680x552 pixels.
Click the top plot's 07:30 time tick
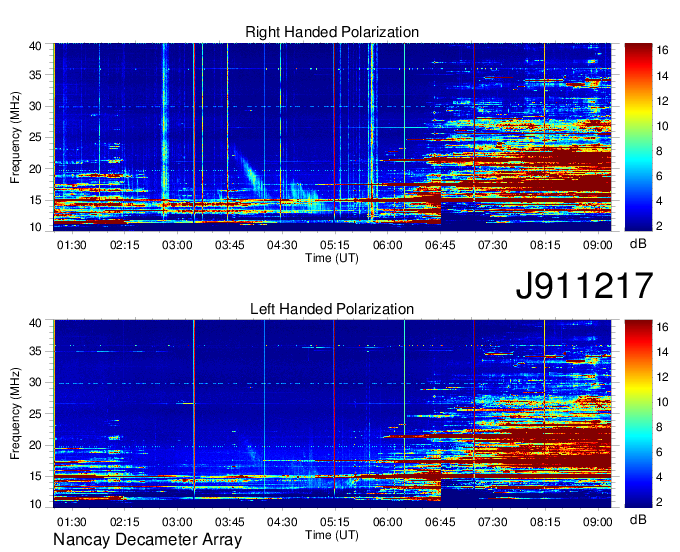tap(493, 245)
